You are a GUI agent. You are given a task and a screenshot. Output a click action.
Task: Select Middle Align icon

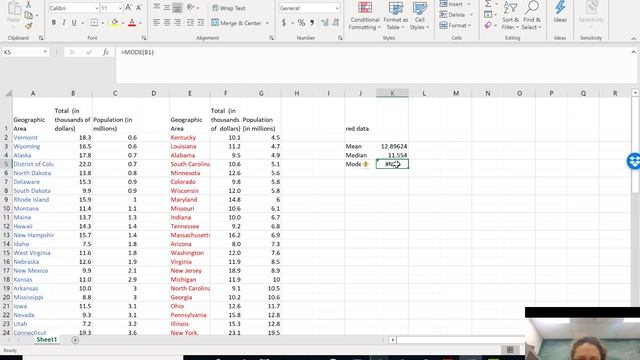pos(167,7)
